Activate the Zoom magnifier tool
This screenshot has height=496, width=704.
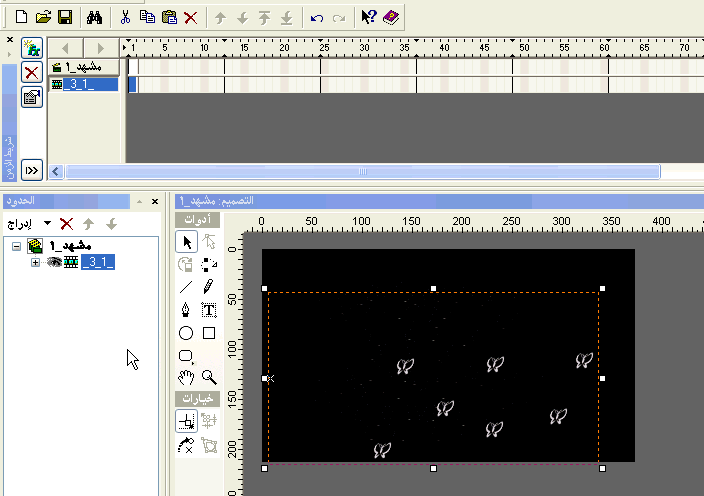(209, 377)
